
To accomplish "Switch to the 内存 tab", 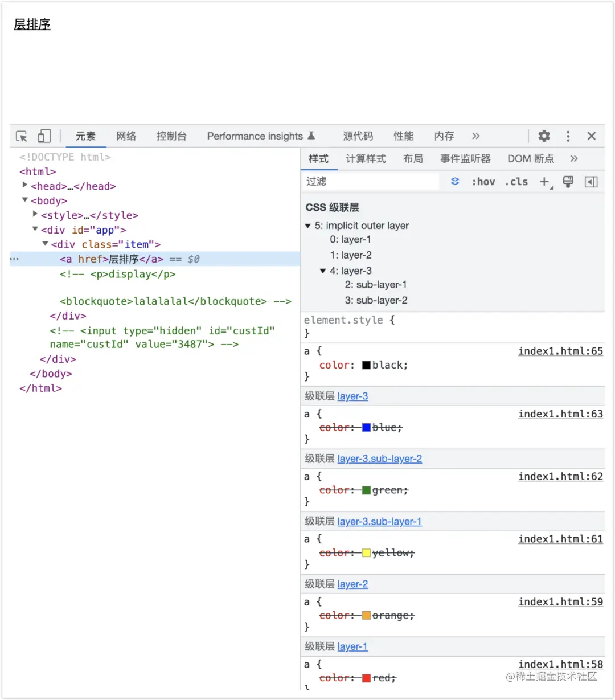I will [x=444, y=136].
